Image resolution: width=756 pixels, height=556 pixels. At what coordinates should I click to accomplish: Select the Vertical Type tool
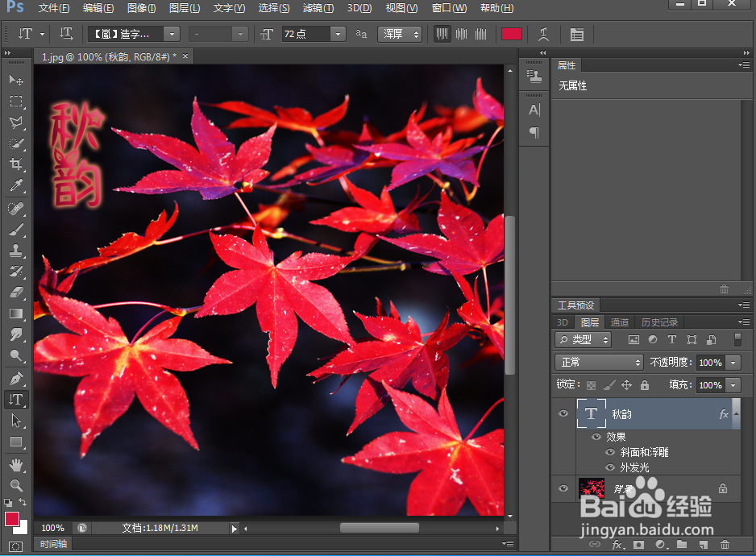(16, 400)
